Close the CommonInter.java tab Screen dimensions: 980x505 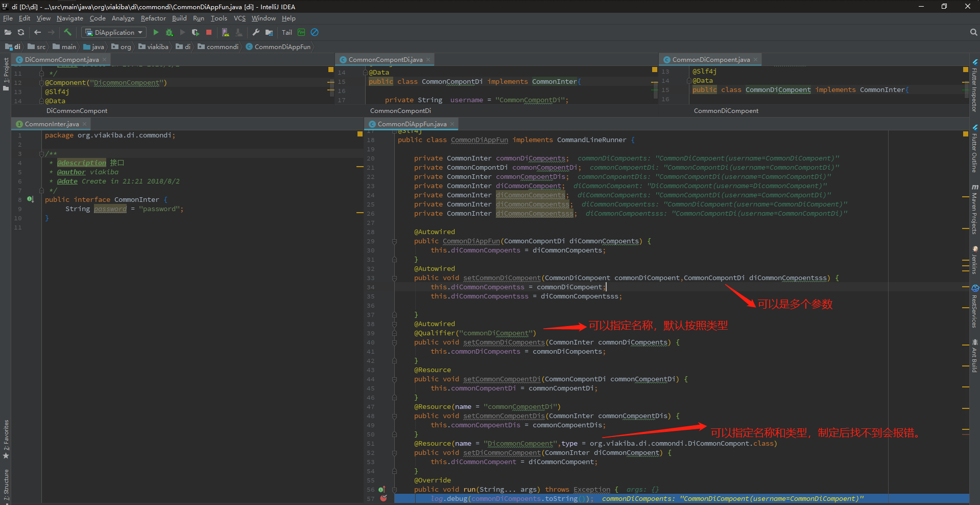[x=85, y=124]
